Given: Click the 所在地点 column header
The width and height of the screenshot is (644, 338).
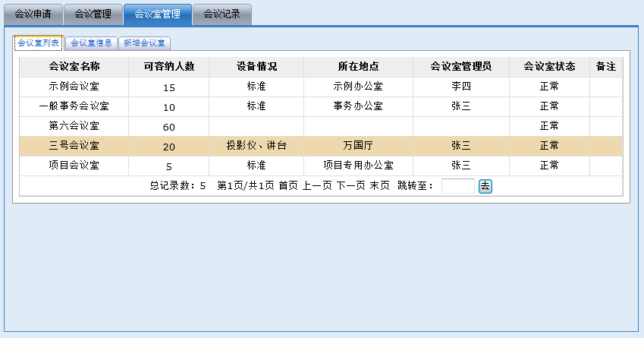Looking at the screenshot, I should 358,67.
